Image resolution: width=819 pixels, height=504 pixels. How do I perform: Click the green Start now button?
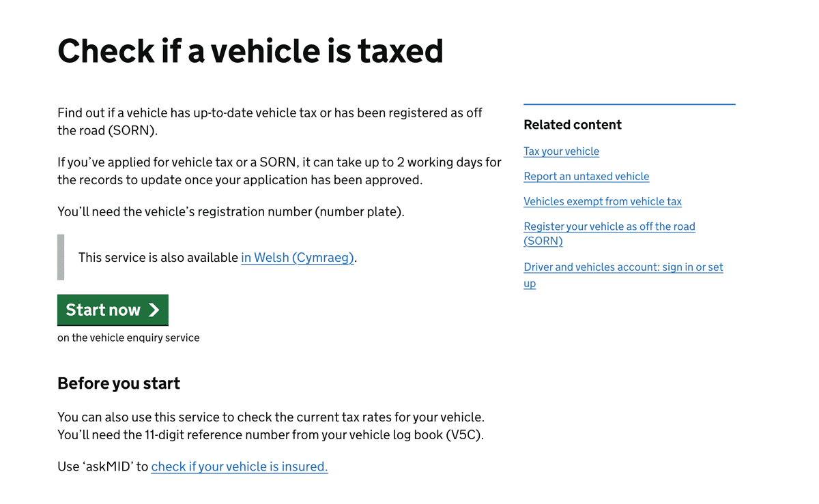[x=113, y=310]
